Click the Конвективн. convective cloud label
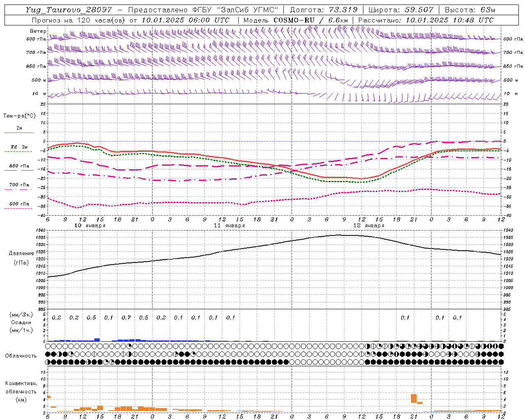 21,383
